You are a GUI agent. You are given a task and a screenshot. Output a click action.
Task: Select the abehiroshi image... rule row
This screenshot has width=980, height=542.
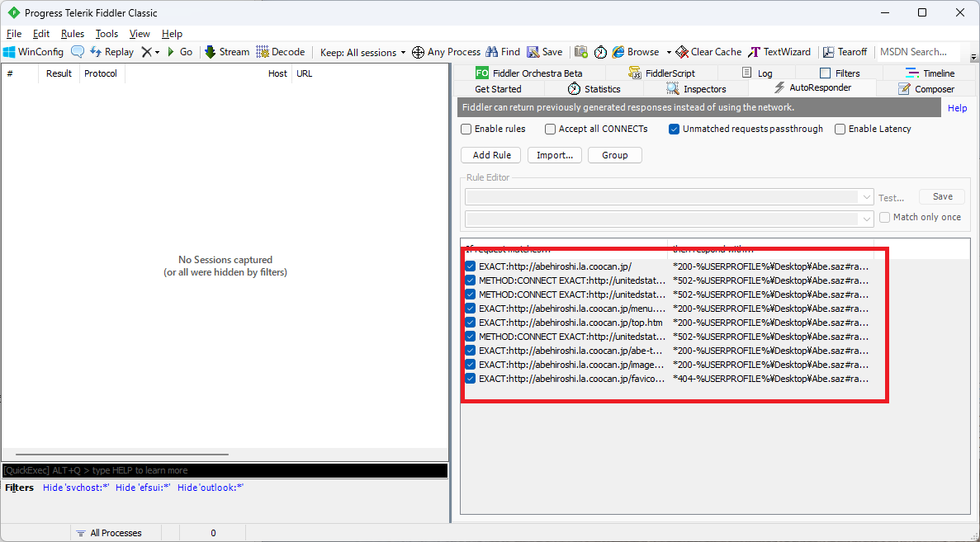[668, 365]
